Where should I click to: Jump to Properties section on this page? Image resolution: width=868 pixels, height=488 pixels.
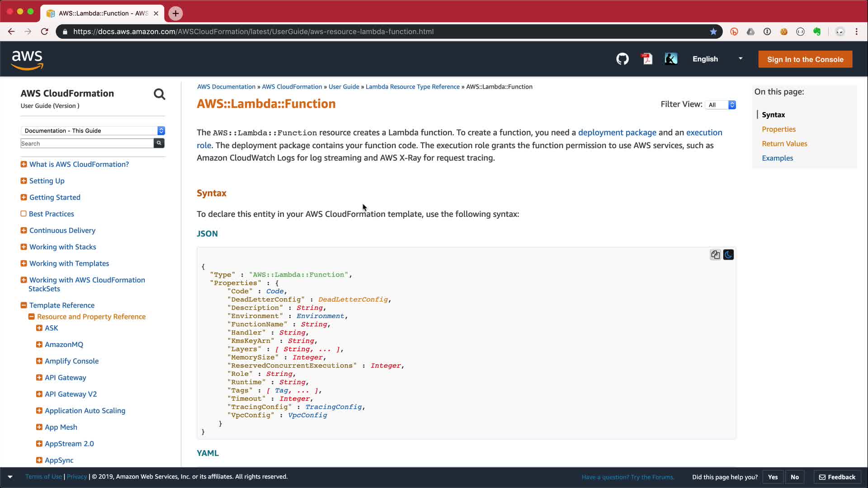click(778, 129)
